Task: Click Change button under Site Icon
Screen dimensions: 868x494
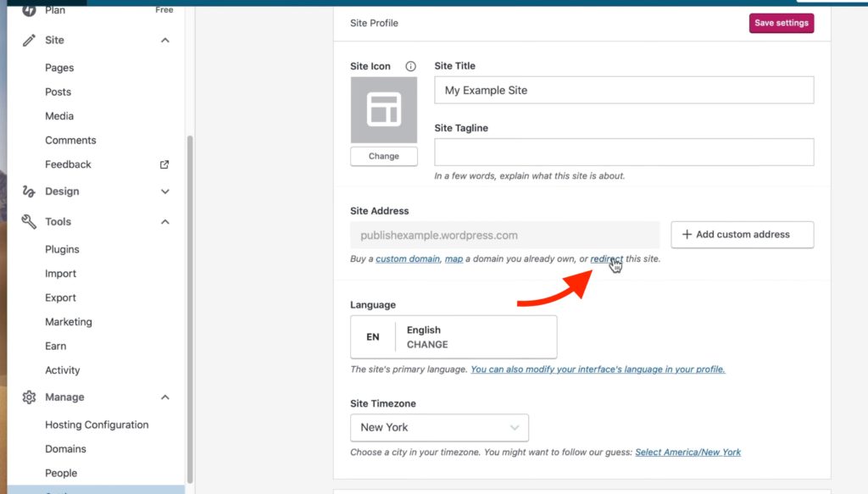Action: (x=384, y=157)
